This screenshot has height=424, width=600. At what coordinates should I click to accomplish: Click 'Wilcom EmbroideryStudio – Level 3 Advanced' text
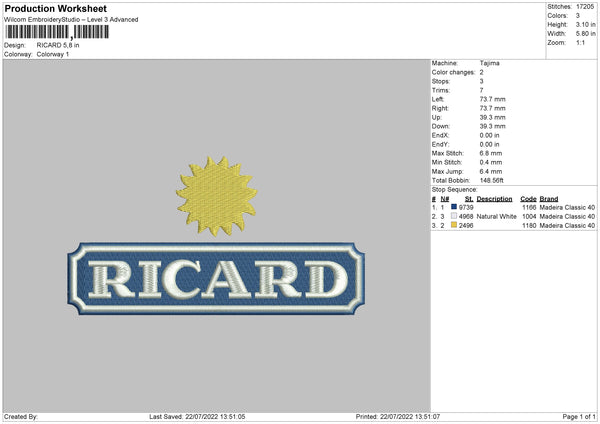click(71, 20)
